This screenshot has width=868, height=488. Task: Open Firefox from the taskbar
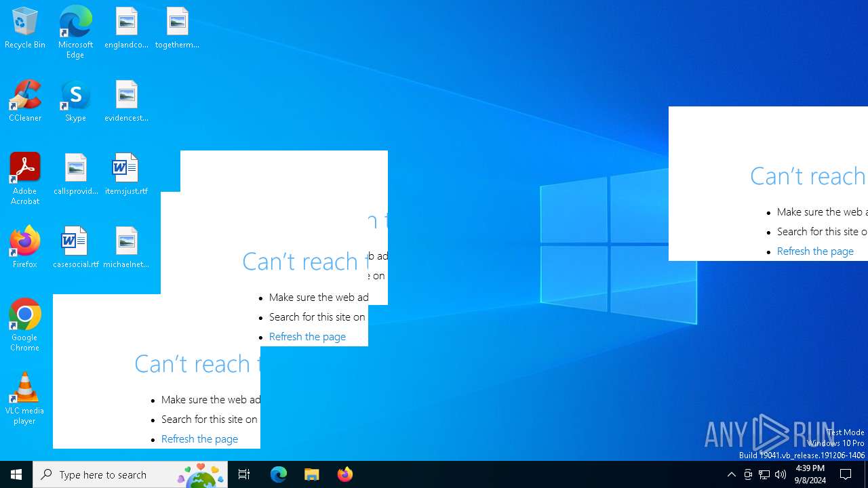pos(345,474)
